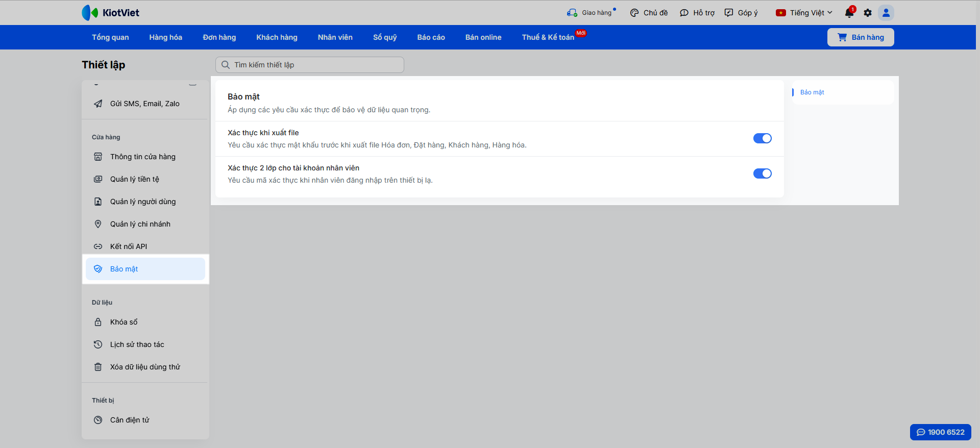Call support via 1900 6522 button
Viewport: 980px width, 448px height.
point(941,432)
